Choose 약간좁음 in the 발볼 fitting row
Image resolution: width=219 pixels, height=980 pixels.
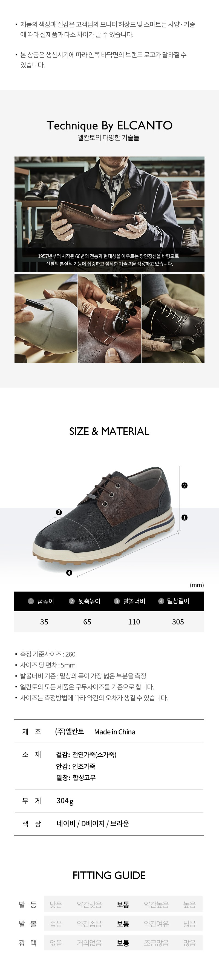pos(89,924)
